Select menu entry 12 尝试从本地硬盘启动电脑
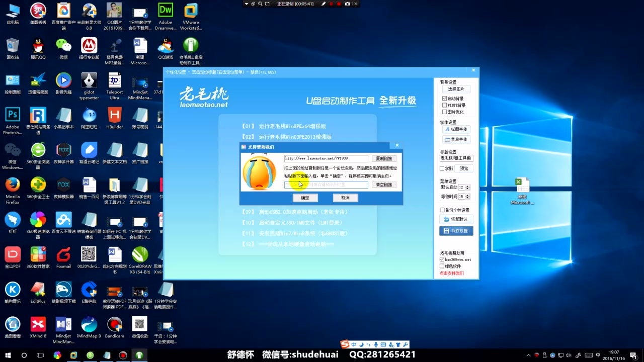 pyautogui.click(x=288, y=244)
